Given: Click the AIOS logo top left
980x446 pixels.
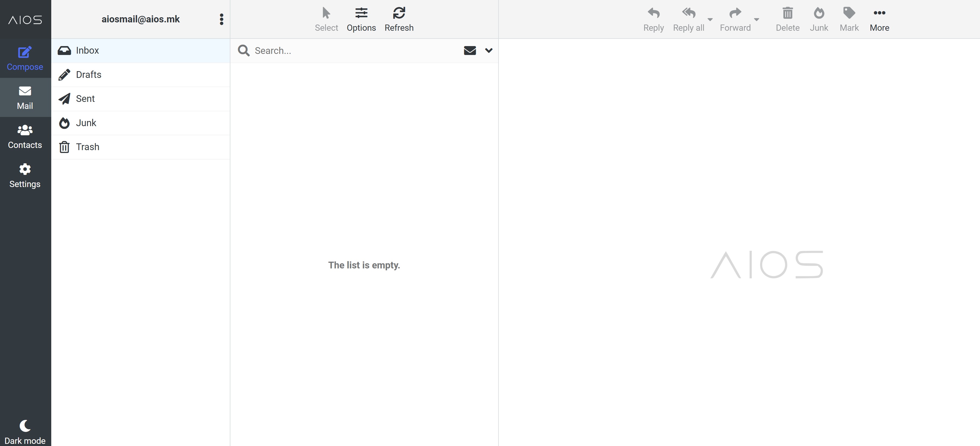Looking at the screenshot, I should [25, 20].
